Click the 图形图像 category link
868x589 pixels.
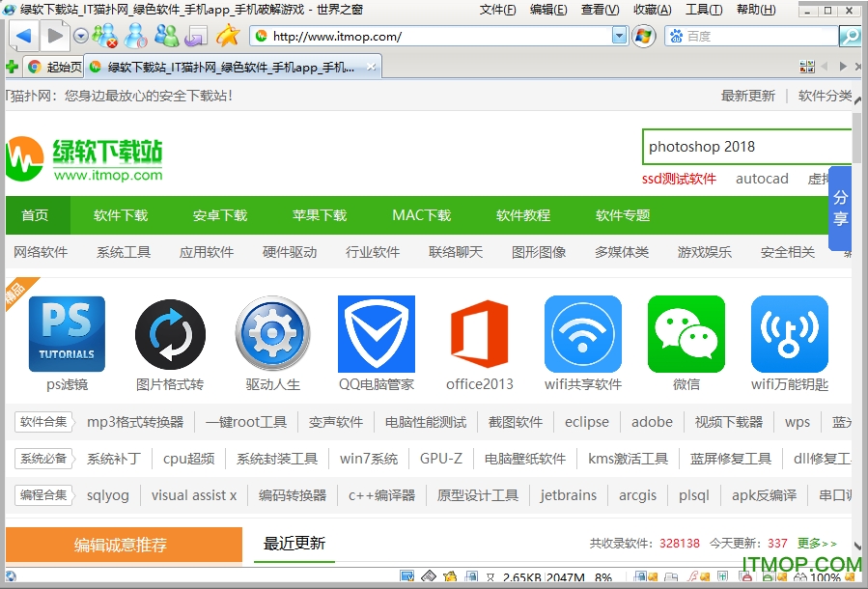[x=539, y=252]
